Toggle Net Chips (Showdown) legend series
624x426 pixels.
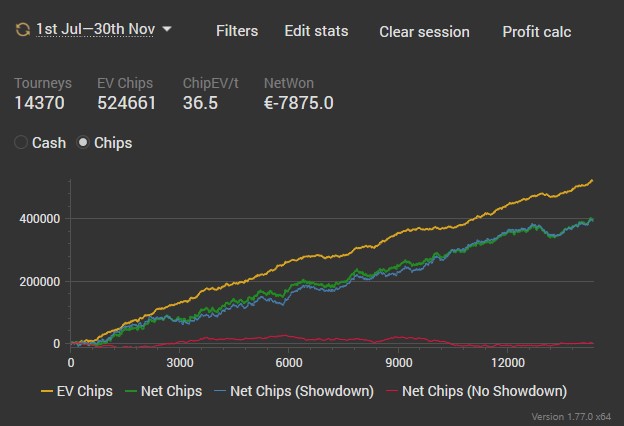click(302, 391)
